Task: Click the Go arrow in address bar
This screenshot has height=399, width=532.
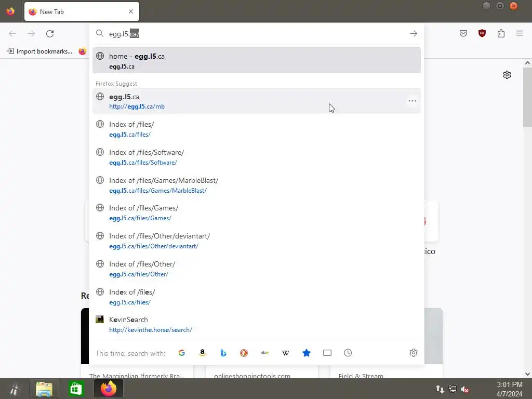Action: (413, 34)
